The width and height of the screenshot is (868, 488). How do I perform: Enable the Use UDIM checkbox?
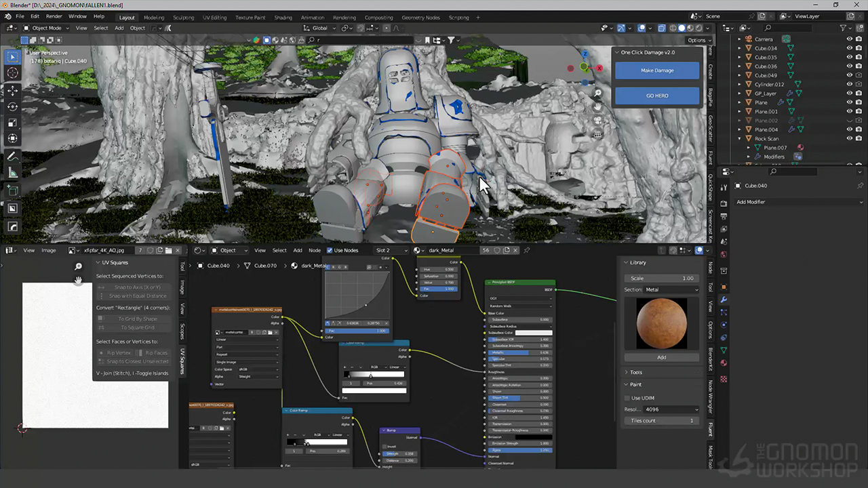pyautogui.click(x=627, y=398)
